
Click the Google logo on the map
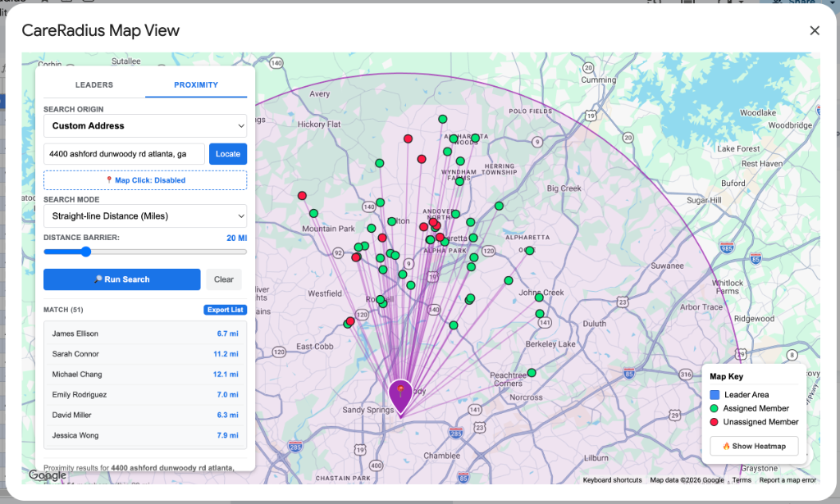point(48,474)
